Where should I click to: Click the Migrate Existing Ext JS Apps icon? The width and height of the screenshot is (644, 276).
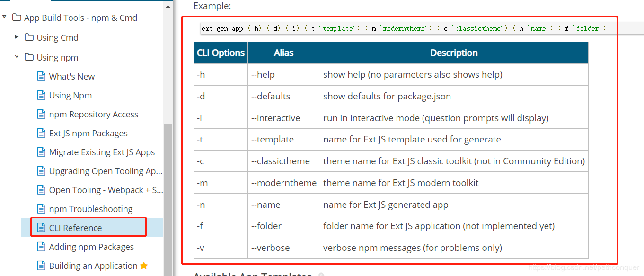[41, 152]
